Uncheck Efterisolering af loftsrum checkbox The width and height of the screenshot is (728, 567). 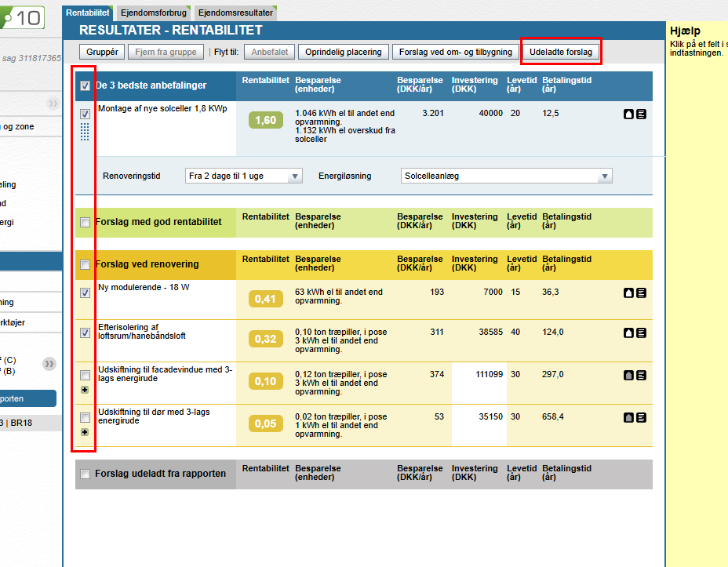click(x=85, y=333)
